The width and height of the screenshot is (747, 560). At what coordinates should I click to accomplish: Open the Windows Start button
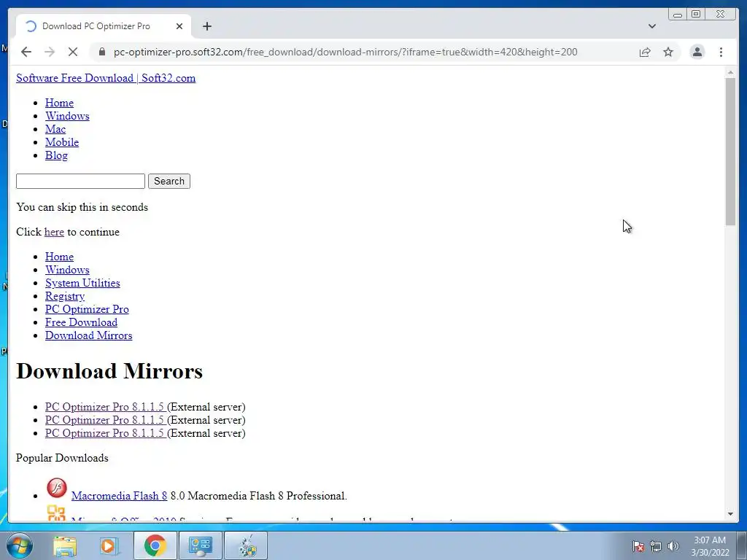pyautogui.click(x=19, y=545)
